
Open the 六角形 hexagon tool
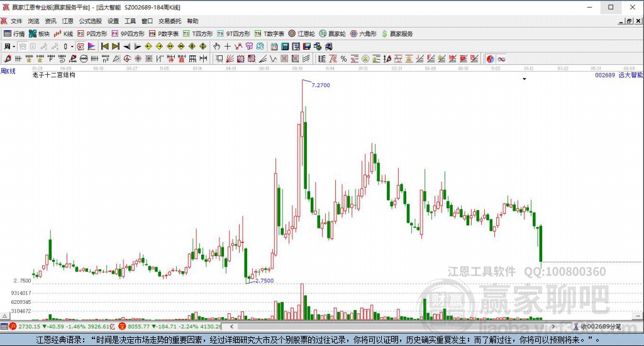click(x=363, y=34)
